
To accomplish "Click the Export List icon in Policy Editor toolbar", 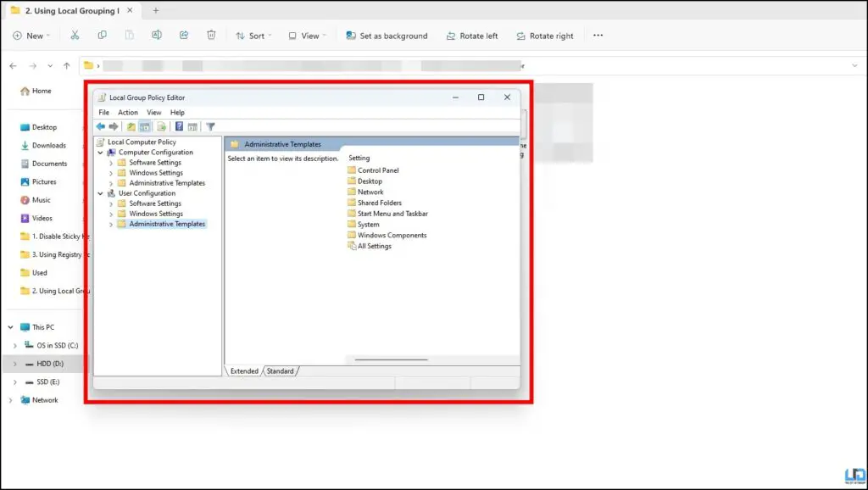I will [161, 127].
